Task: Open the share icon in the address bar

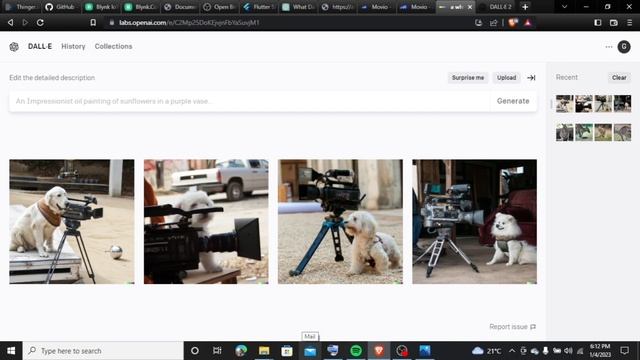Action: [x=493, y=22]
